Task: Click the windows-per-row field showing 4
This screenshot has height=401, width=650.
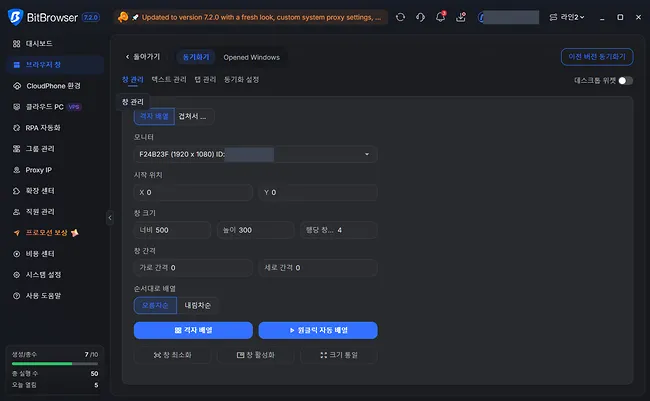Action: [x=339, y=230]
